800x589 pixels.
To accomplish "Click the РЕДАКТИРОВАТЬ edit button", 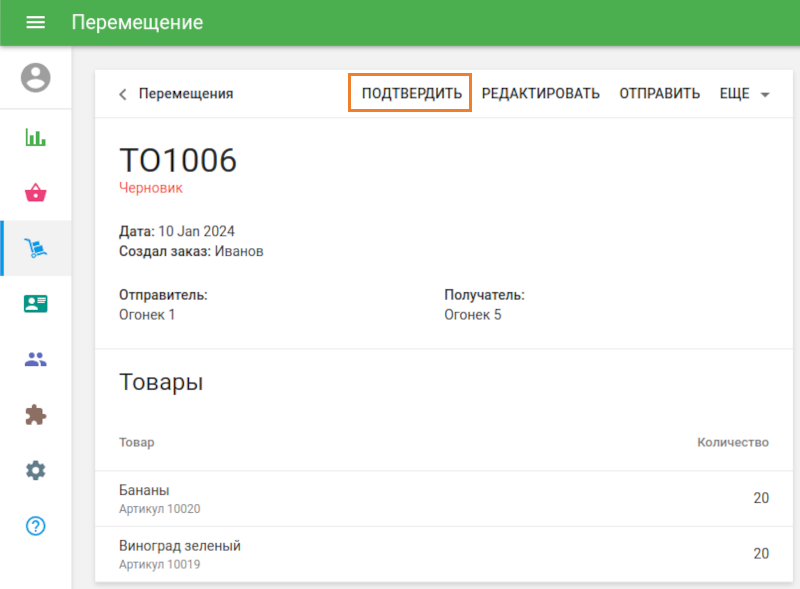I will coord(541,92).
